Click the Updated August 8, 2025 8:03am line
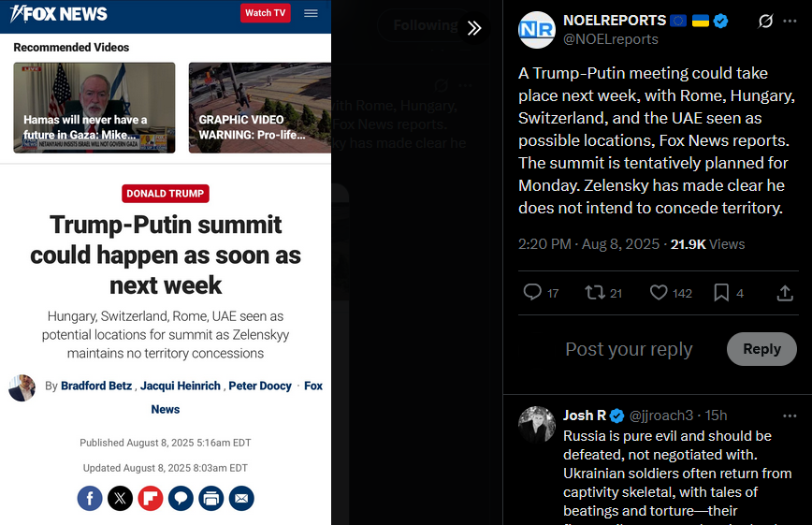812x525 pixels. (166, 468)
